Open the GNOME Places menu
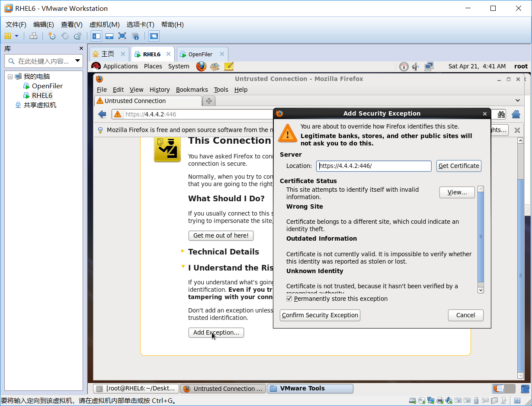 [153, 66]
